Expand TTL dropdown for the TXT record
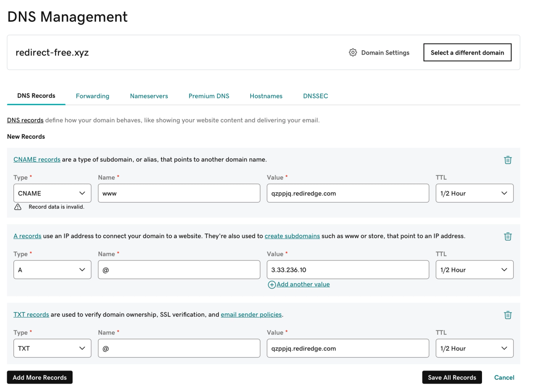This screenshot has height=392, width=537. 474,349
